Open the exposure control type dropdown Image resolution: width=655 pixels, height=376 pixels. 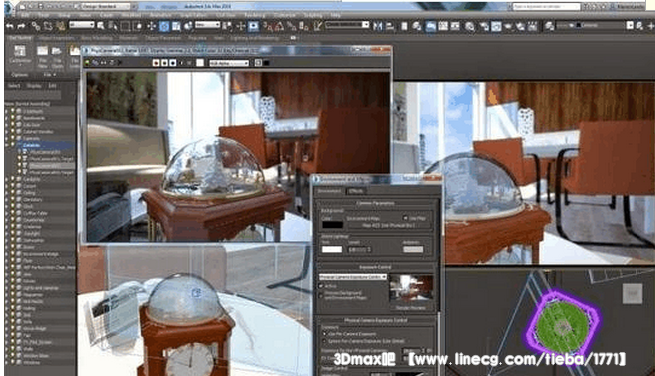pos(353,277)
